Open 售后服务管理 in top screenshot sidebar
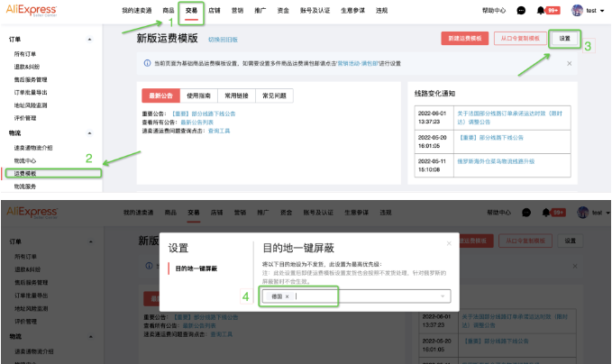 pos(31,79)
